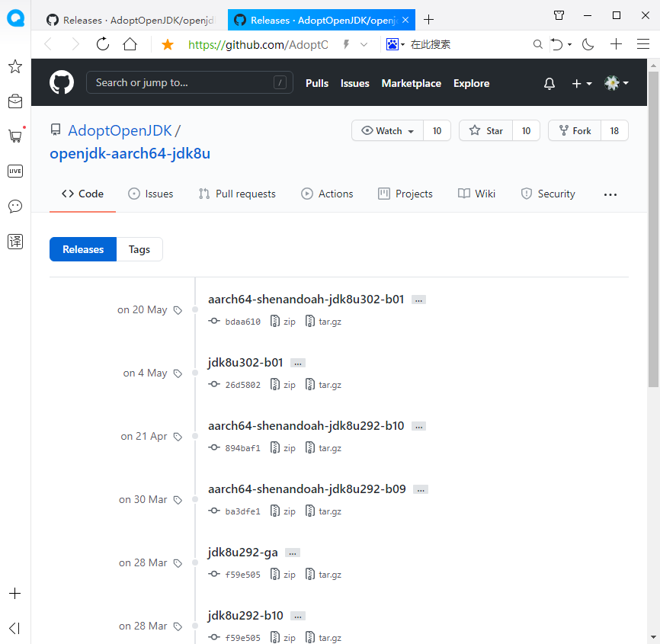Open aarch64-shenandoah-jdk8u302-b01 release

pos(306,300)
